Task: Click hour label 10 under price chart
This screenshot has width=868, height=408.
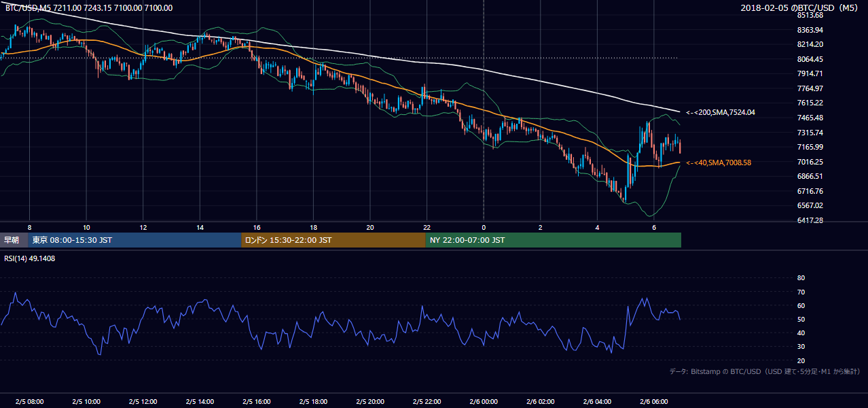Action: coord(86,227)
